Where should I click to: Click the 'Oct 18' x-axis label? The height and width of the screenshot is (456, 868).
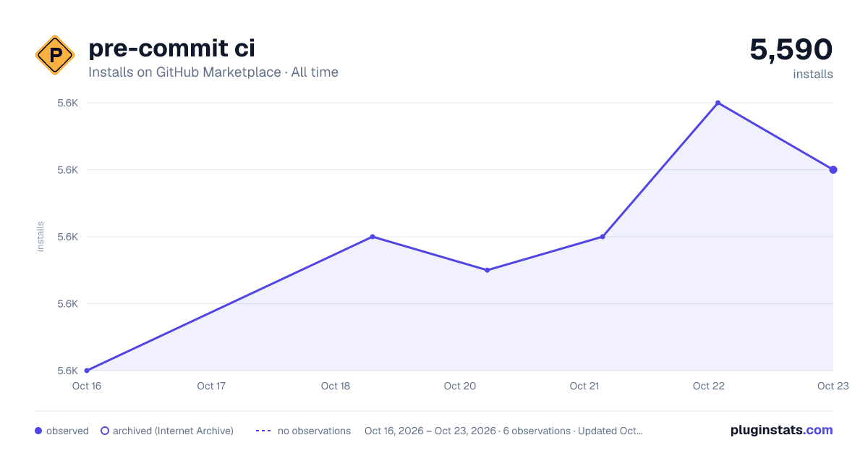[336, 387]
